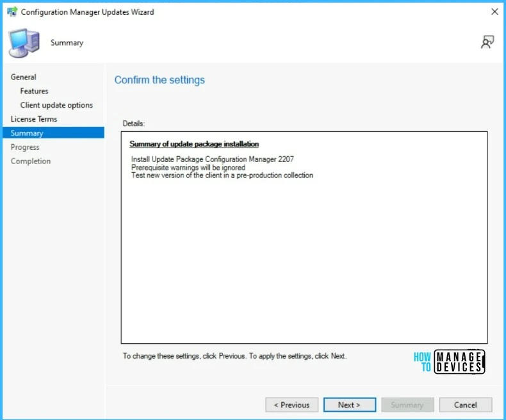Screen dimensions: 506x420
Task: Click the Configuration Manager title bar icon
Action: (x=12, y=12)
